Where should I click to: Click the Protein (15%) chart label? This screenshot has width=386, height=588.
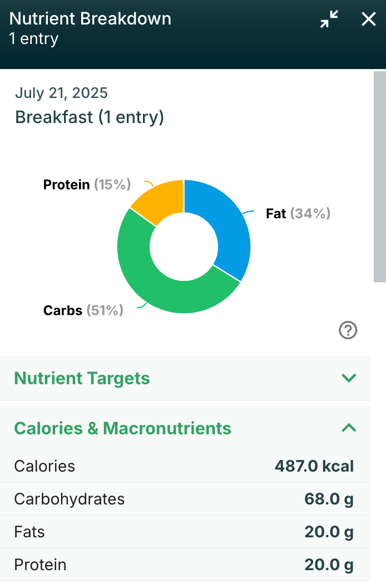coord(87,184)
